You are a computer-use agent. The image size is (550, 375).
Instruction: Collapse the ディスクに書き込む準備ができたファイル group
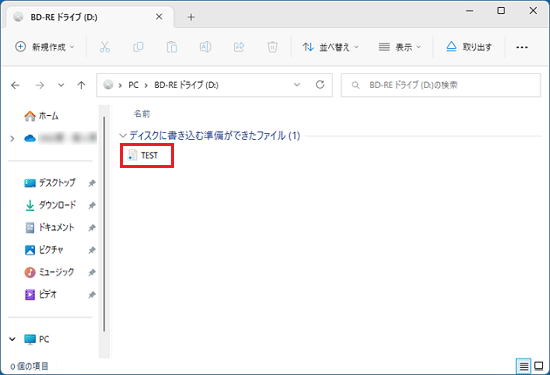pyautogui.click(x=123, y=135)
